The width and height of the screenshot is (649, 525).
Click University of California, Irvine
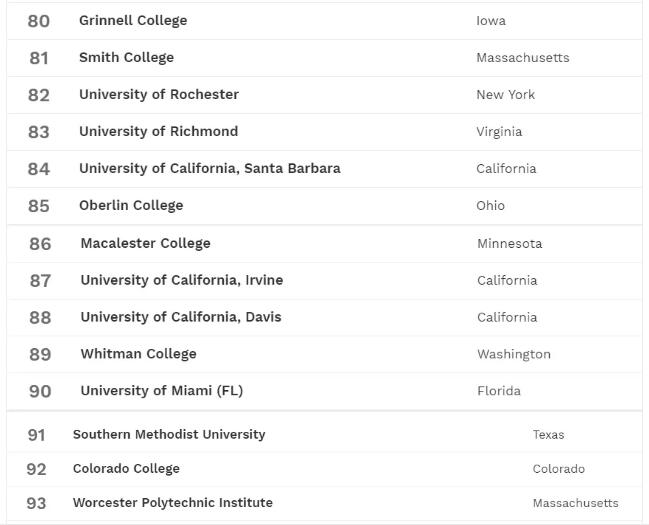(x=182, y=280)
